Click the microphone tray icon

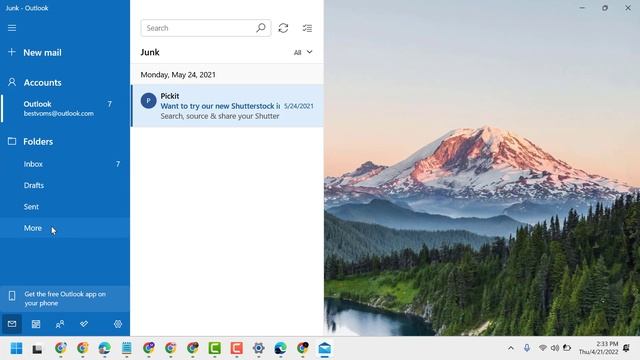[x=527, y=348]
